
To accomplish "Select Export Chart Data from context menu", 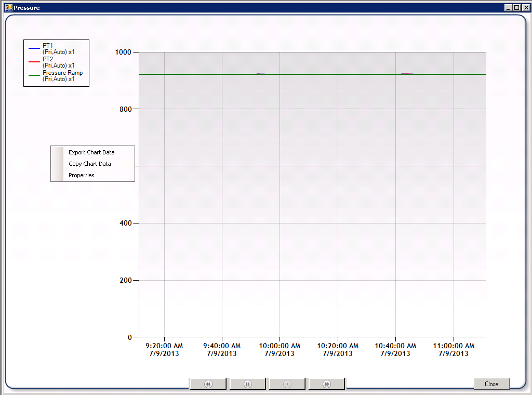I will (x=91, y=152).
